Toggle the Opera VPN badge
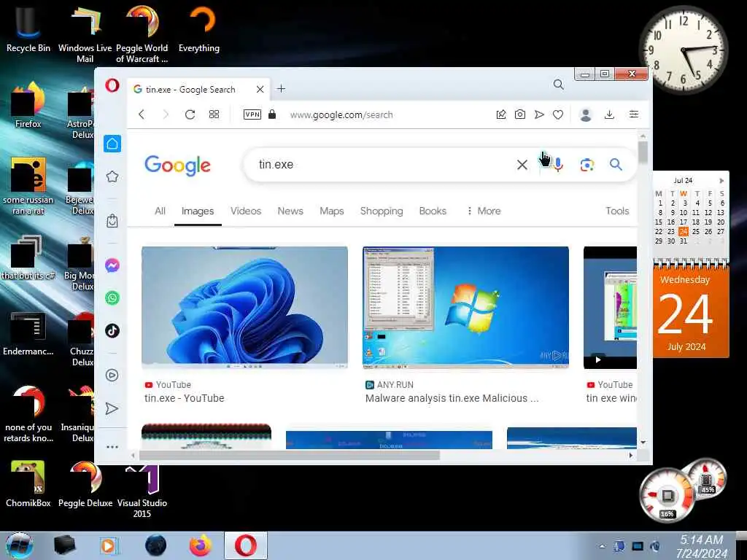Image resolution: width=747 pixels, height=560 pixels. pos(252,114)
